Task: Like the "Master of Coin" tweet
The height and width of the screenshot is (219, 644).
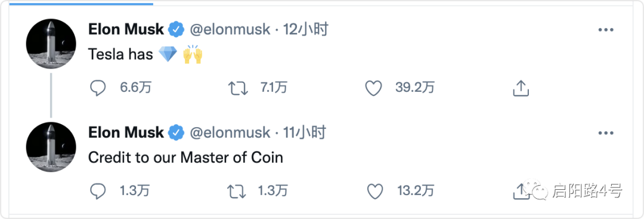Action: click(x=374, y=191)
